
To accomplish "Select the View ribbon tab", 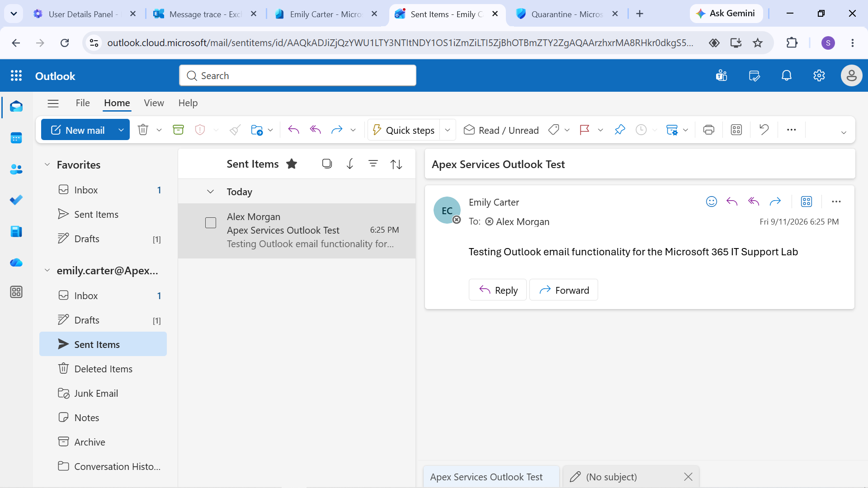I will click(154, 103).
